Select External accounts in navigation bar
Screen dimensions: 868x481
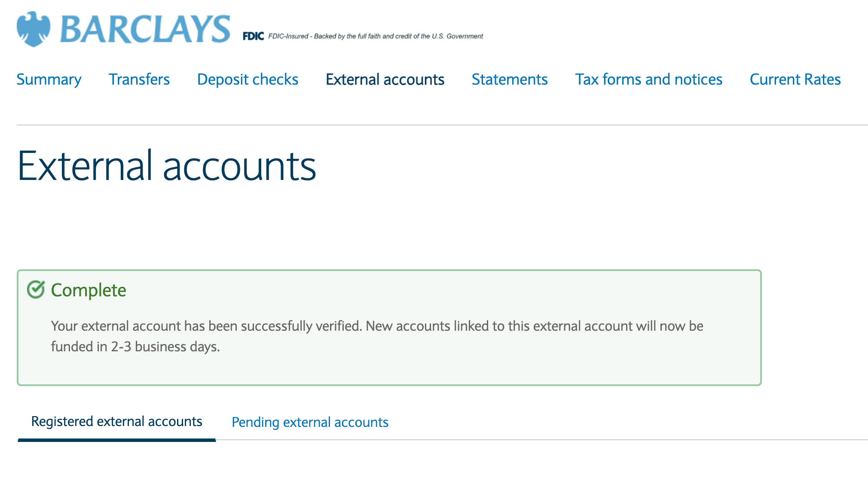(385, 79)
